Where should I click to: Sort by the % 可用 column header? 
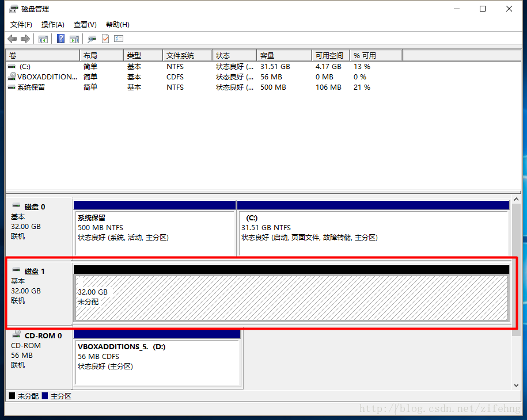(376, 55)
